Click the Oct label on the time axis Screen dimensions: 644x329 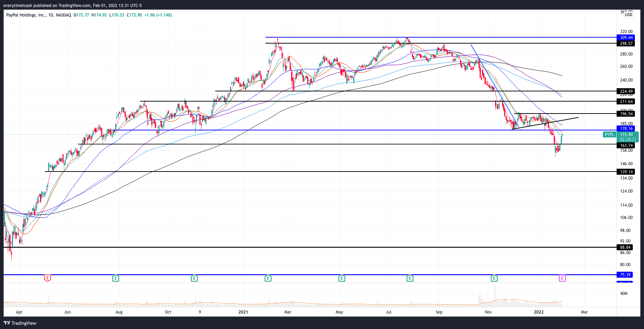tap(168, 312)
